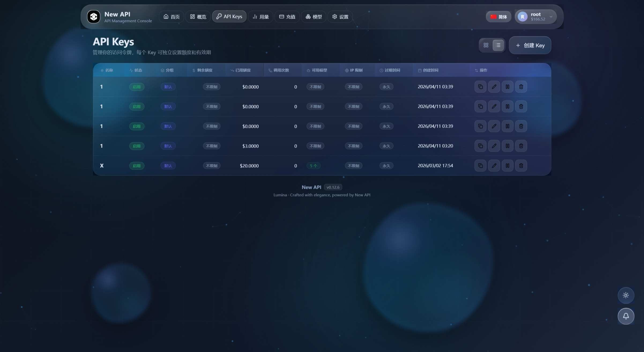Delete the key created 2026/04/11 03:20
This screenshot has width=644, height=352.
tap(521, 146)
